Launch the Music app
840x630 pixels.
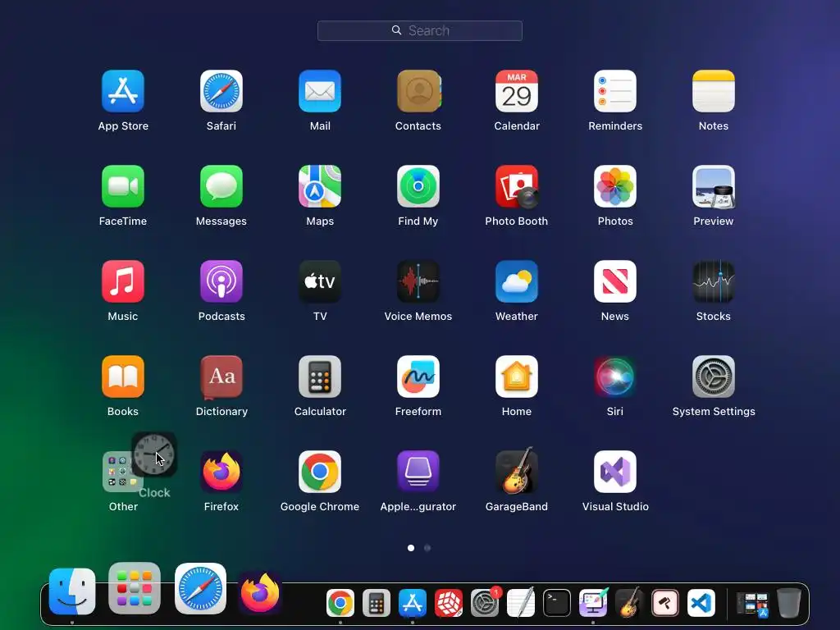123,281
